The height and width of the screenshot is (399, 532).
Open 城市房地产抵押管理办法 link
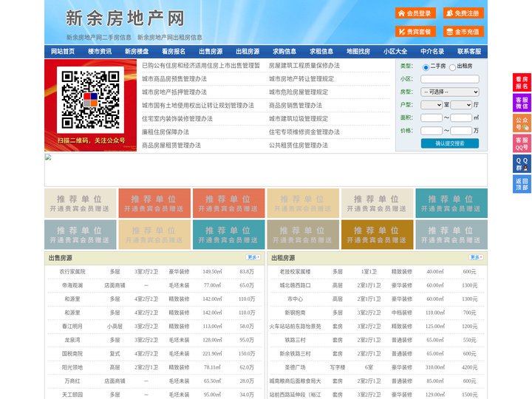pyautogui.click(x=174, y=92)
